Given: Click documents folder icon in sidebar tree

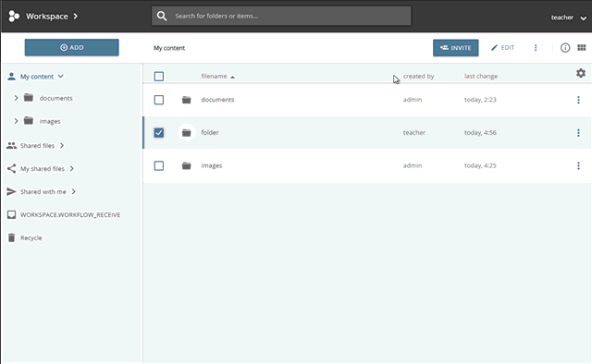Looking at the screenshot, I should click(29, 98).
